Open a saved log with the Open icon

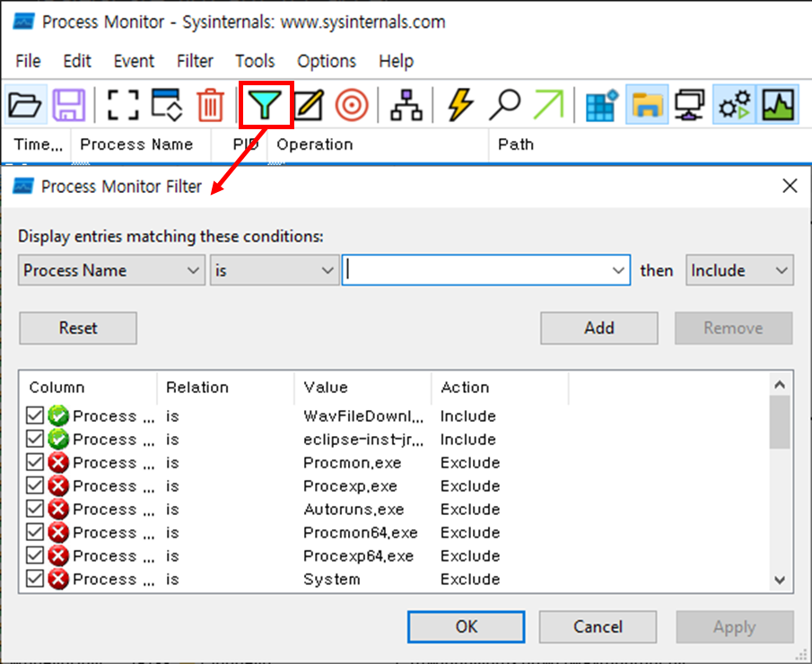point(25,105)
